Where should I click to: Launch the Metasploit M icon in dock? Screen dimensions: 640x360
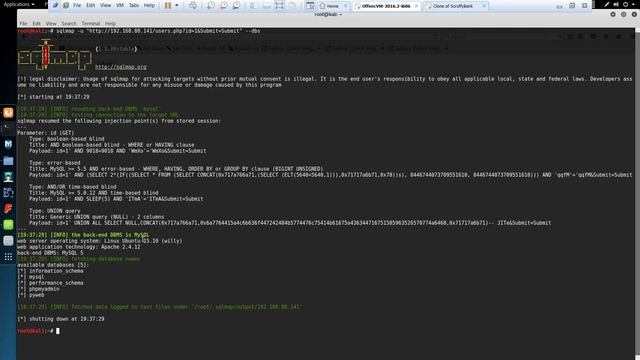[x=8, y=144]
